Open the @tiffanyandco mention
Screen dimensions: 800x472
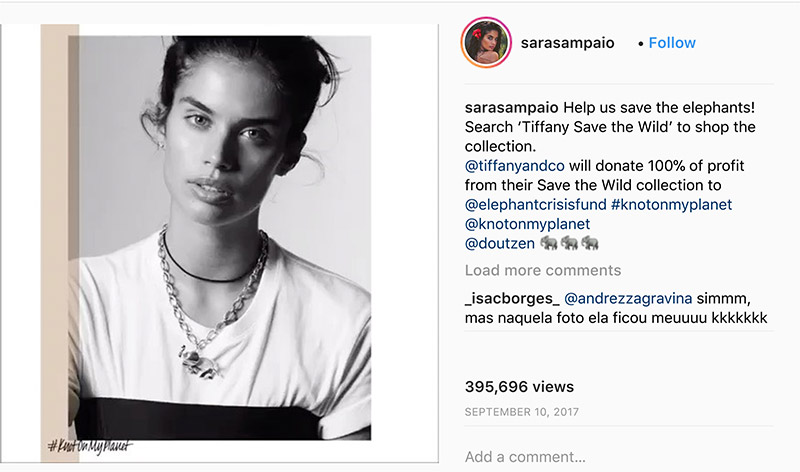coord(514,166)
